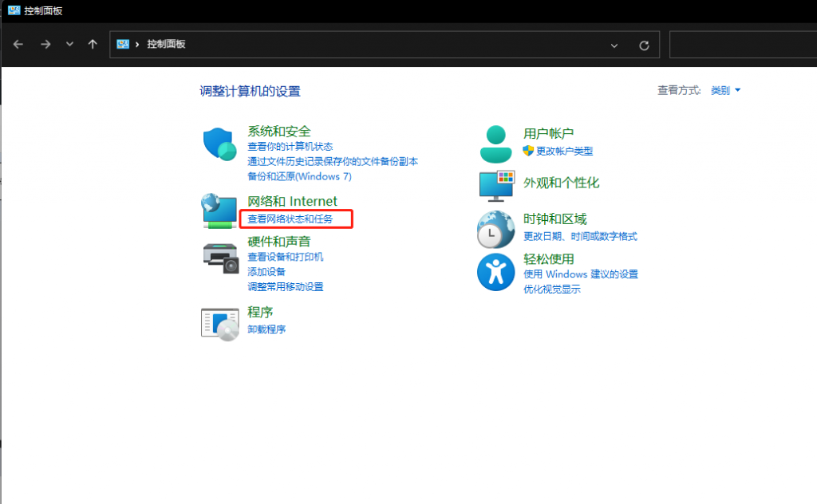
Task: Click the UAC shield beside 更改帐户类型
Action: pos(528,151)
